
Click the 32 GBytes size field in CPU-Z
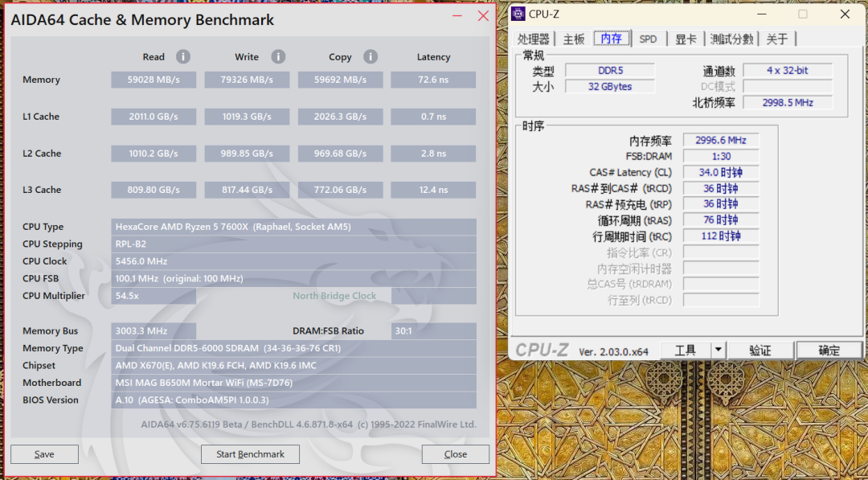(610, 86)
